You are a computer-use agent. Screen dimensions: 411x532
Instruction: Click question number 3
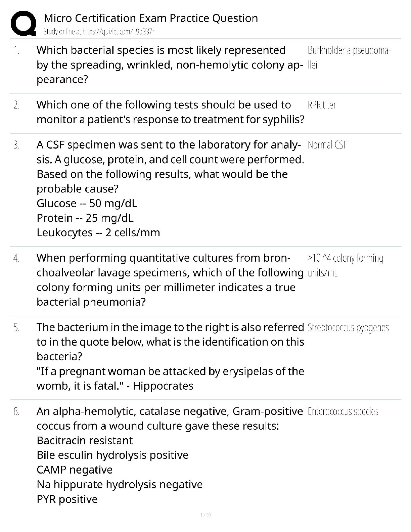(16, 145)
